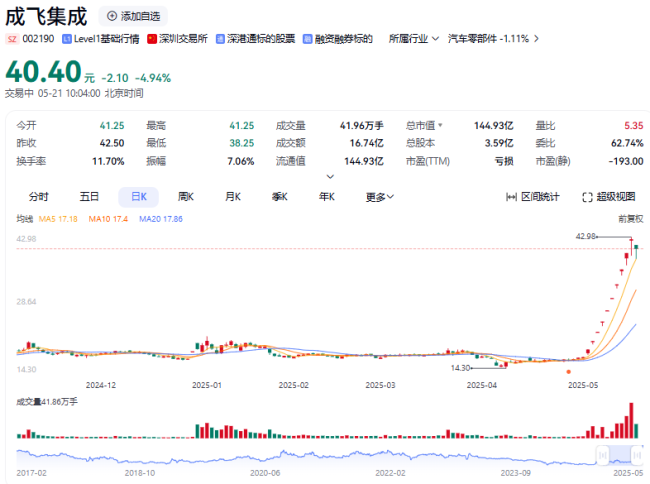Open 区间统计 range statistics tool

click(x=533, y=197)
